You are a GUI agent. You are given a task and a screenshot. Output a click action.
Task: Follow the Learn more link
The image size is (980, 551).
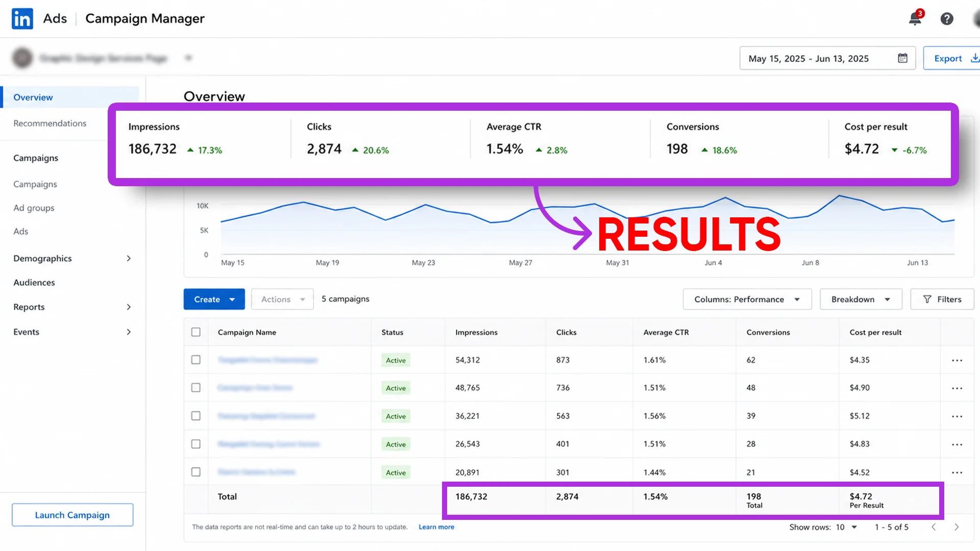pyautogui.click(x=436, y=527)
